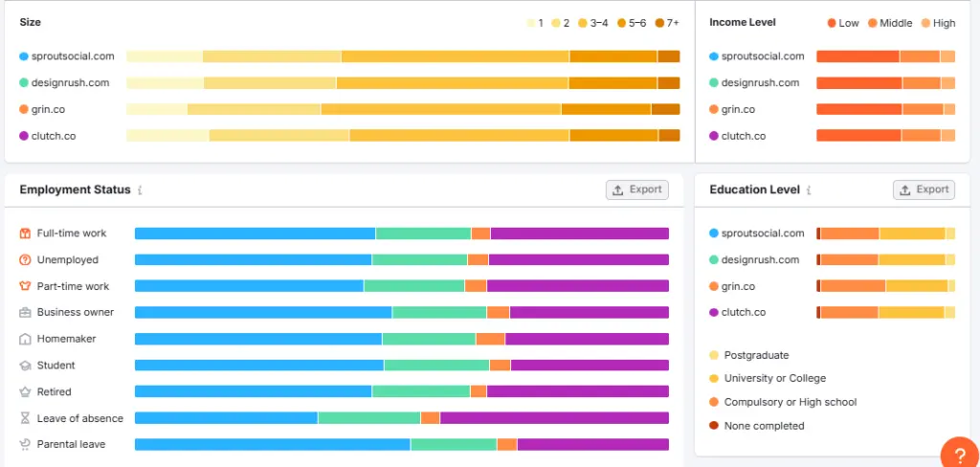The width and height of the screenshot is (980, 467).
Task: Click the clutch.co purple bar segment for Student
Action: pyautogui.click(x=589, y=366)
